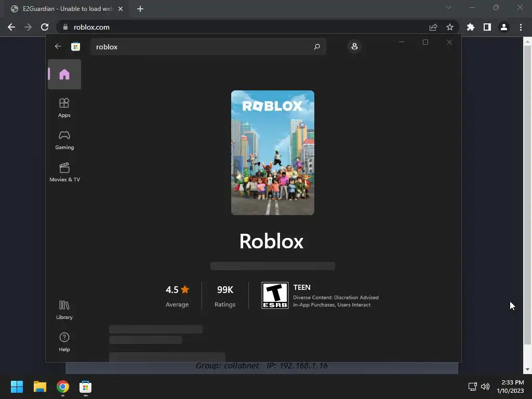The height and width of the screenshot is (399, 532).
Task: Toggle Chrome side panel
Action: pos(487,27)
